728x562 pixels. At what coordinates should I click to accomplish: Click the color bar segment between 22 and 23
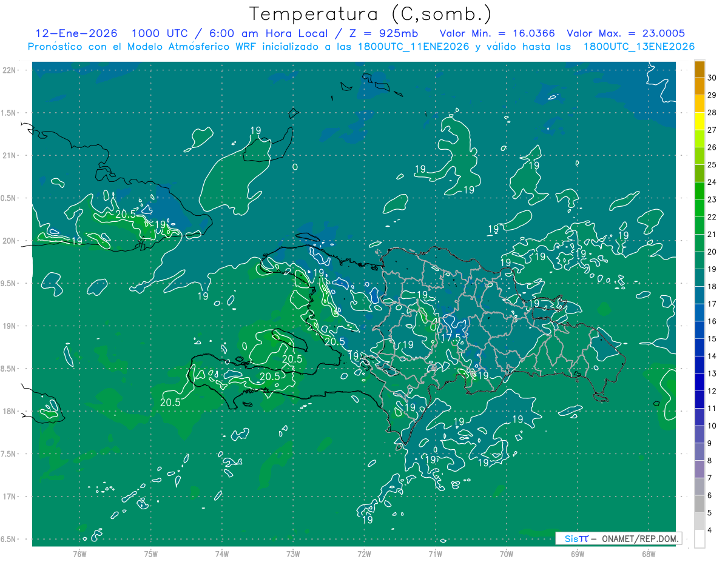click(699, 208)
